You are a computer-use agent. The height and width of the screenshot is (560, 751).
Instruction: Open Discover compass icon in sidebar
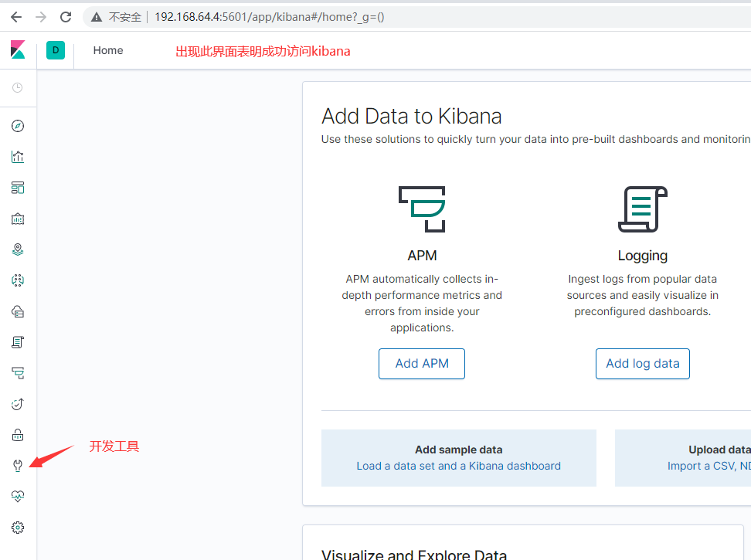18,126
